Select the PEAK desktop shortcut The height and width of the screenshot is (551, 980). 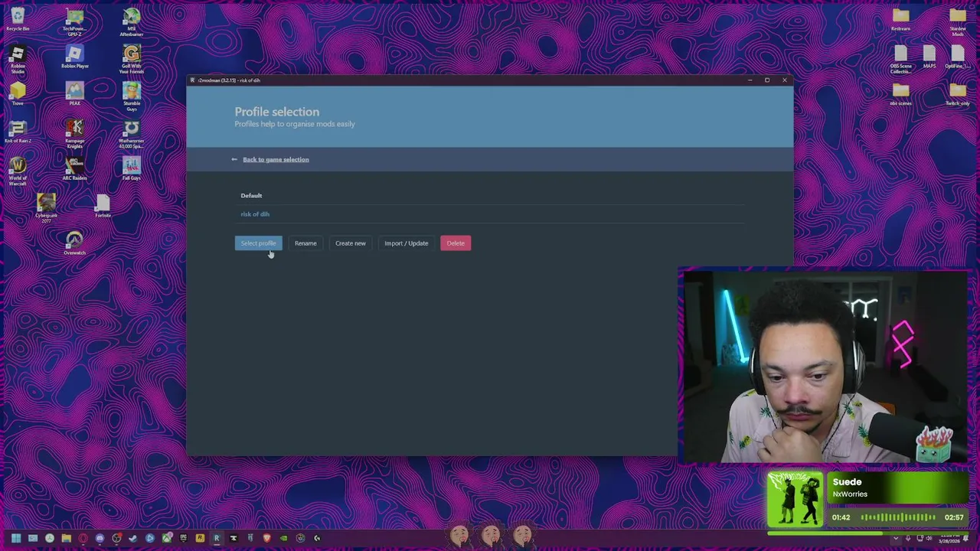[x=74, y=94]
